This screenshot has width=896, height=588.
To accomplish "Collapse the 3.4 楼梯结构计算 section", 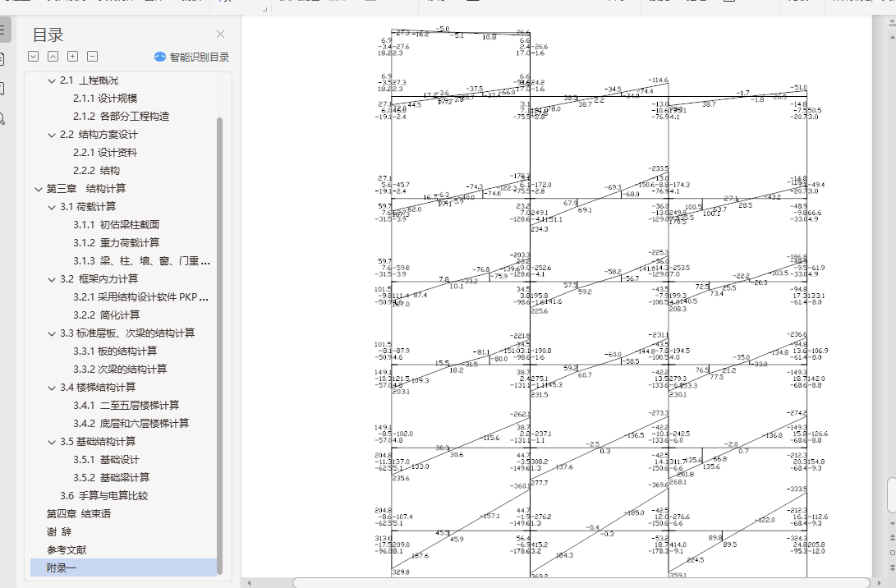I will tap(52, 388).
